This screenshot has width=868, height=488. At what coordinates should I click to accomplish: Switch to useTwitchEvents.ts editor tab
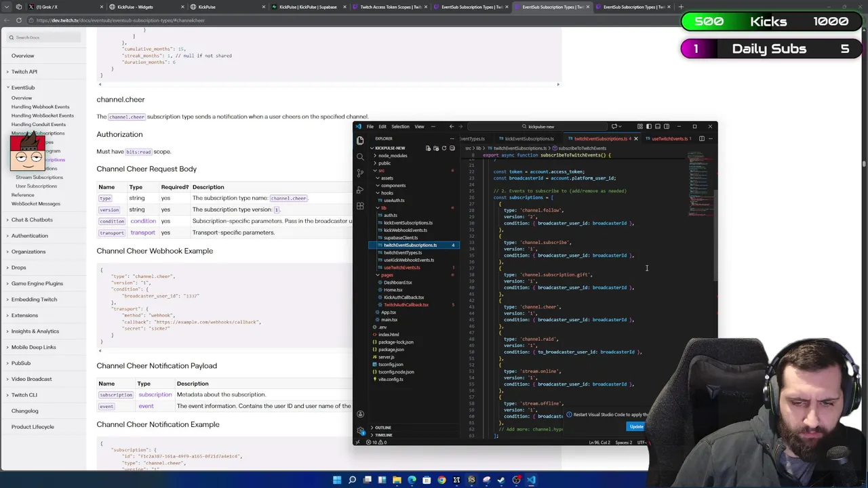click(669, 139)
